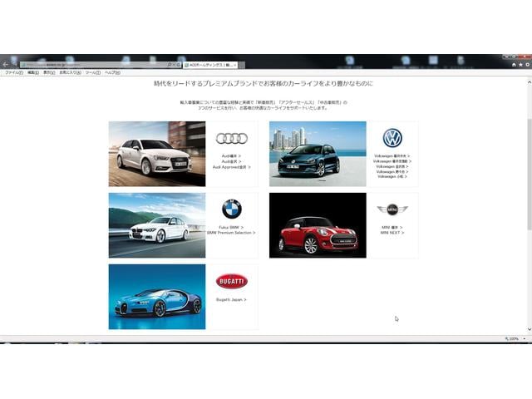
Task: Click the blue Bugatti Chiron photo
Action: point(157,297)
